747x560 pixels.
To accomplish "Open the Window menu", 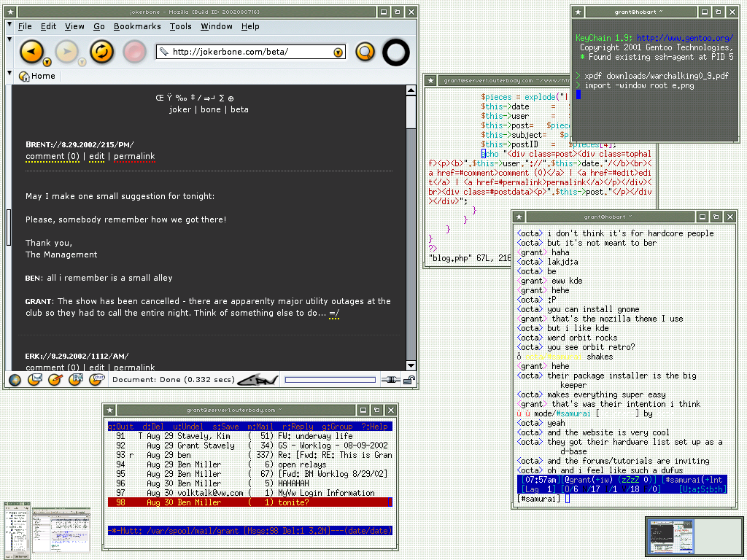I will click(216, 27).
